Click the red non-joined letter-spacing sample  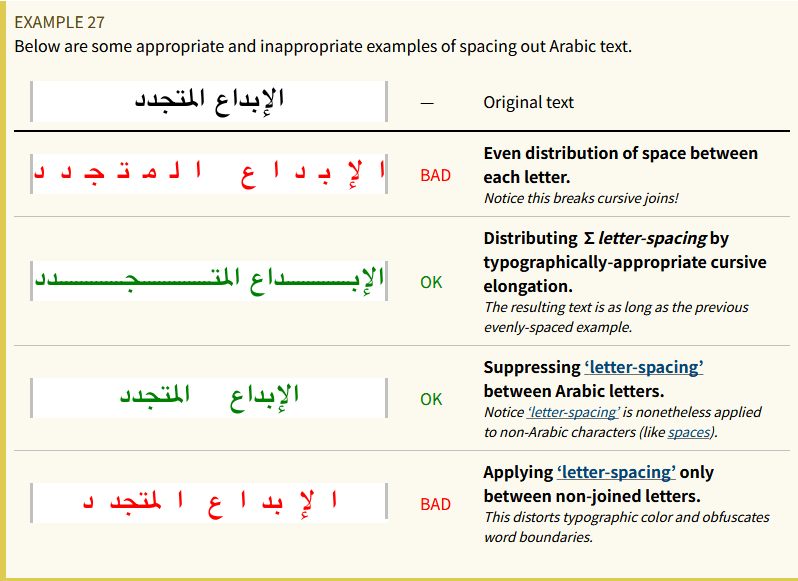[209, 503]
